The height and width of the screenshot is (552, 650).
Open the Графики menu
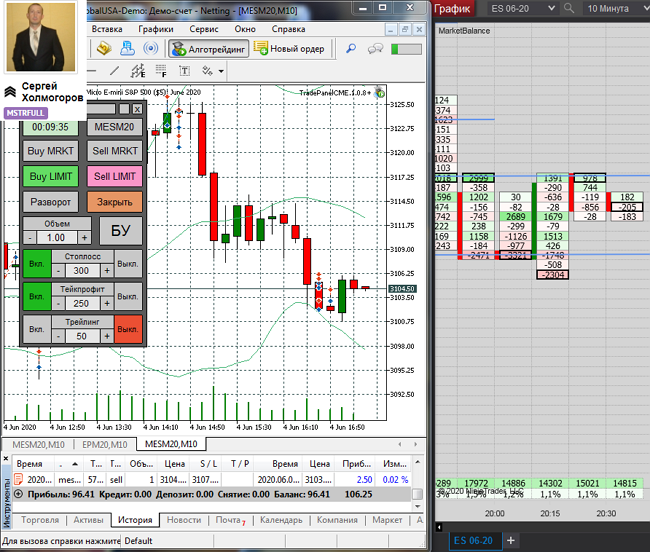[x=155, y=29]
